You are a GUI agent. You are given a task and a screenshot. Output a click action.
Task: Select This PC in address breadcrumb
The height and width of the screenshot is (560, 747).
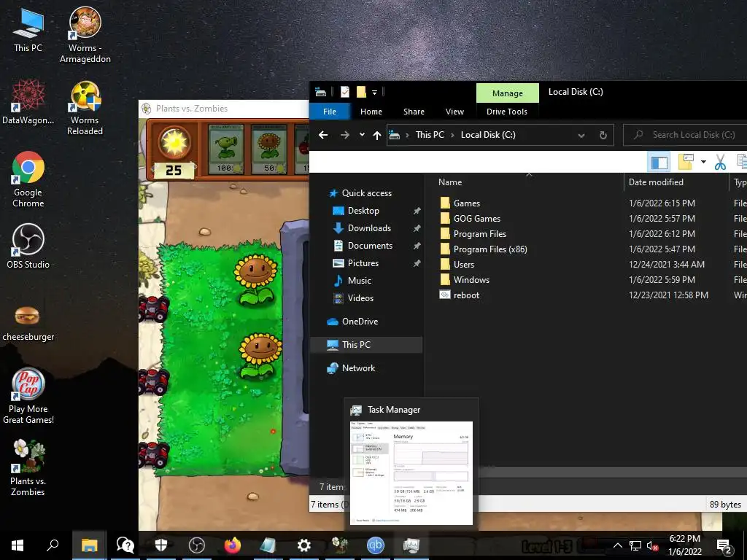tap(430, 135)
